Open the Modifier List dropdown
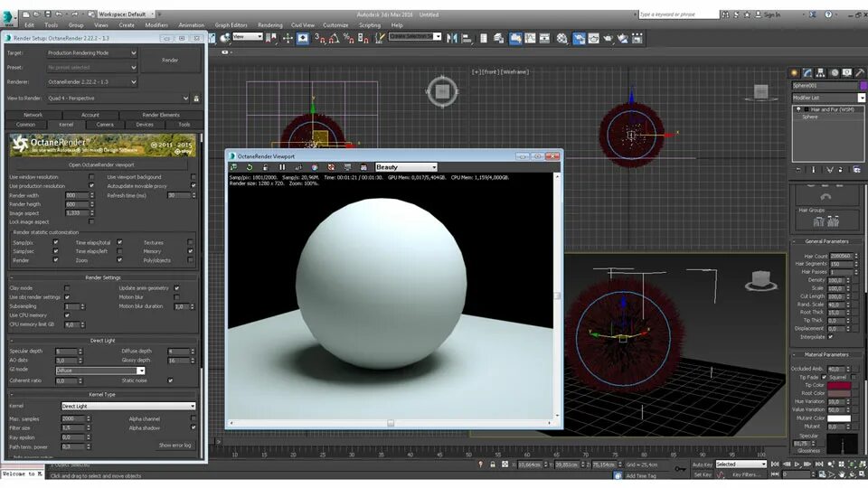 point(828,98)
